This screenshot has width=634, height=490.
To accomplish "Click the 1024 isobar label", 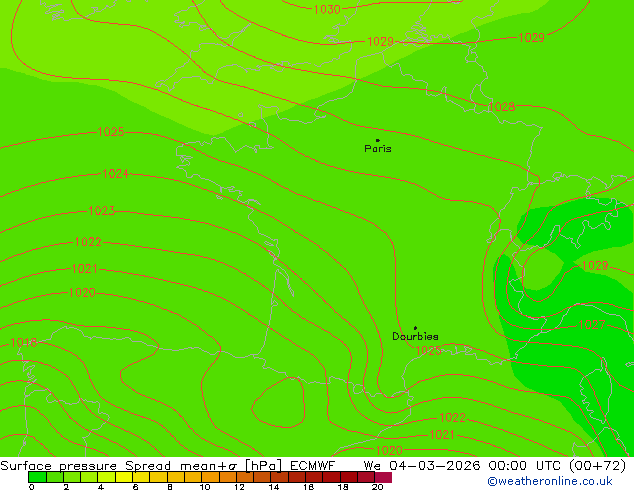I will pyautogui.click(x=116, y=174).
